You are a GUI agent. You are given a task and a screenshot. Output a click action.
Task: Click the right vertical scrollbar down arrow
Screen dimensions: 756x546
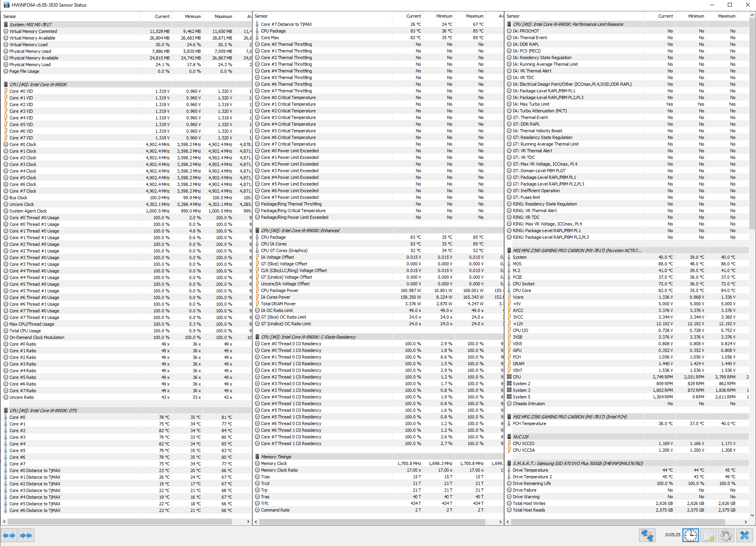coord(752,516)
